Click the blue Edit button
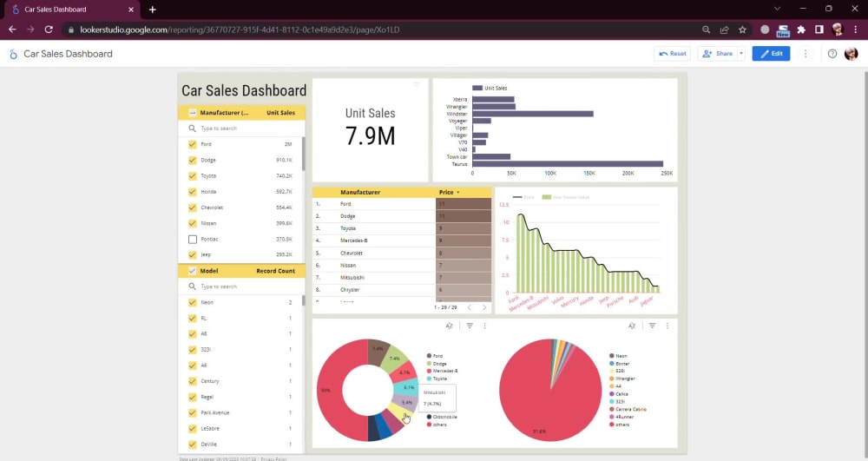The height and width of the screenshot is (461, 868). (771, 54)
